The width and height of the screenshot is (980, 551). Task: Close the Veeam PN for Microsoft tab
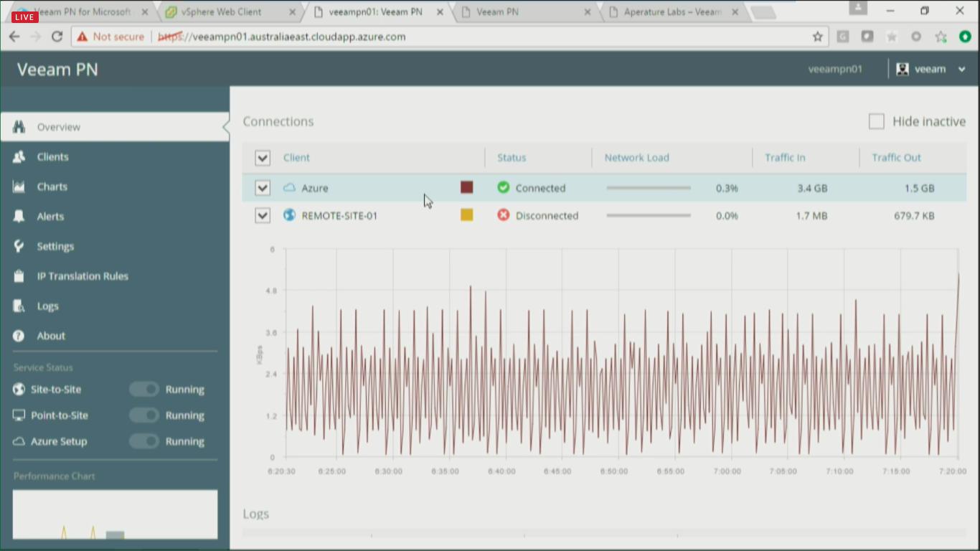(144, 12)
